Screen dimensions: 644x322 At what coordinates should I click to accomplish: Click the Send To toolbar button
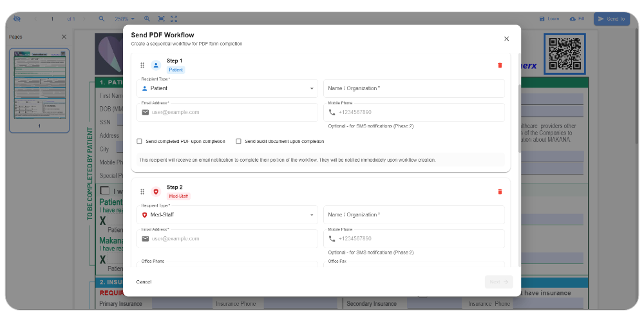coord(611,19)
